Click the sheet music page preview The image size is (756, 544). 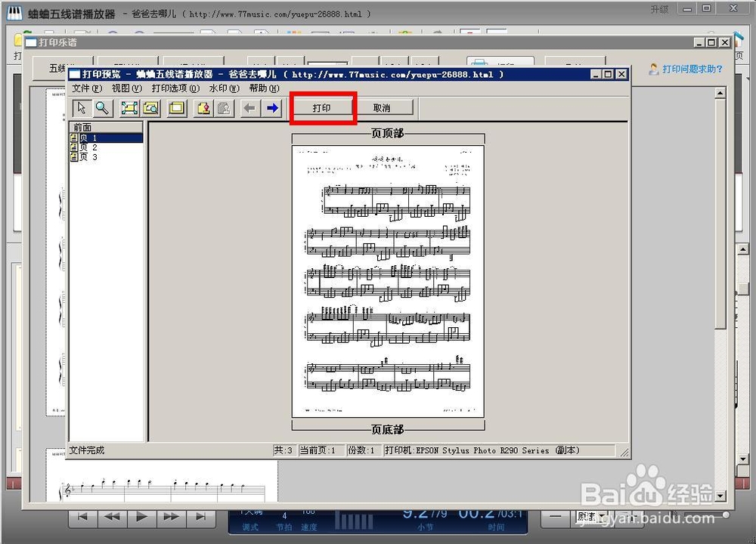tap(388, 281)
